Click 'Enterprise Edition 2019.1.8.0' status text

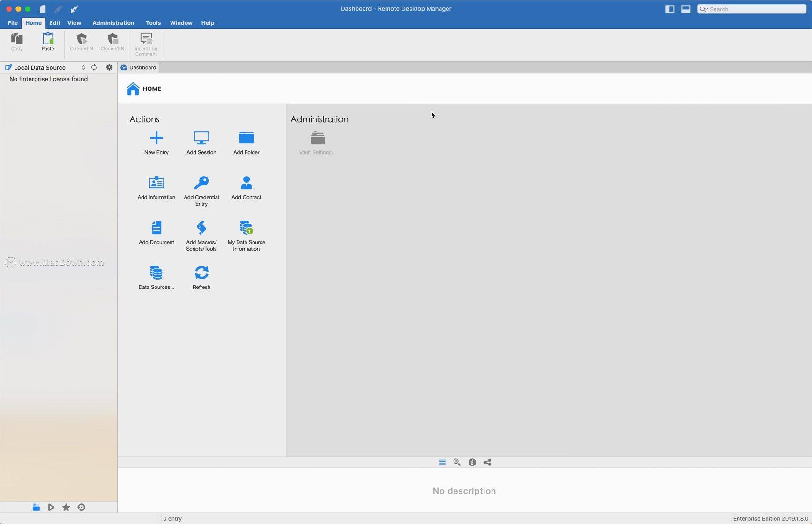coord(770,518)
